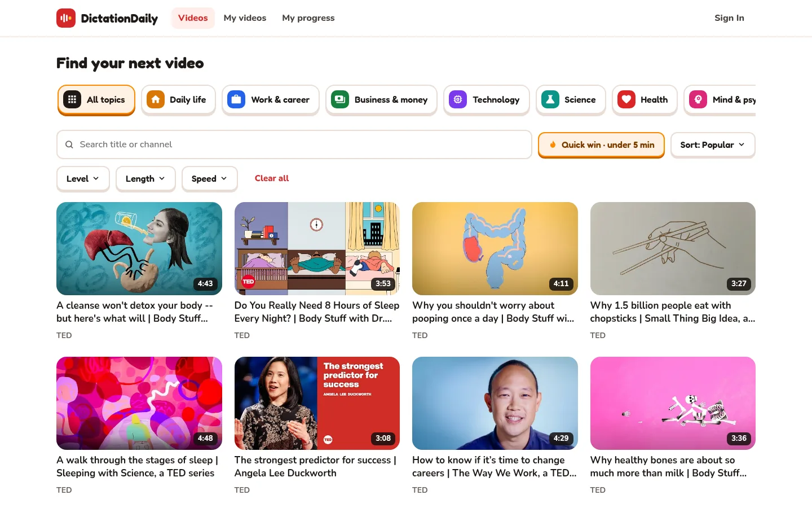Click the DictationDaily logo icon
Screen dimensions: 812x508
66,18
